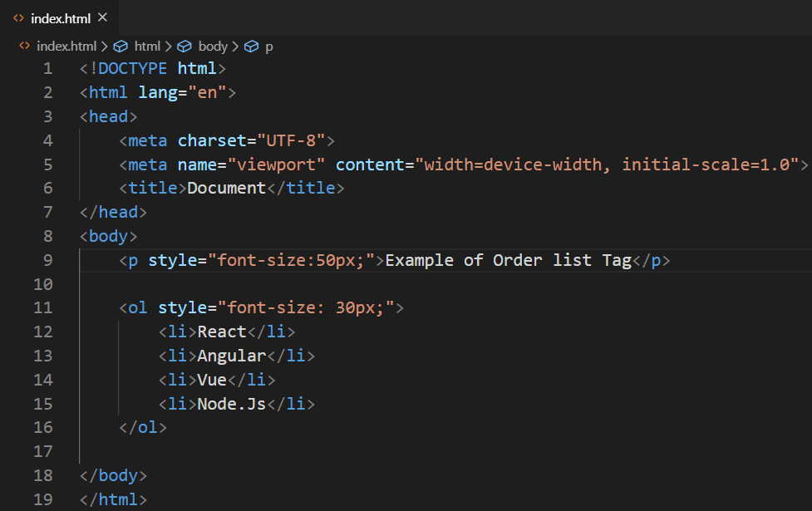Viewport: 812px width, 511px height.
Task: Click the closing ol tag on line 16
Action: point(143,428)
